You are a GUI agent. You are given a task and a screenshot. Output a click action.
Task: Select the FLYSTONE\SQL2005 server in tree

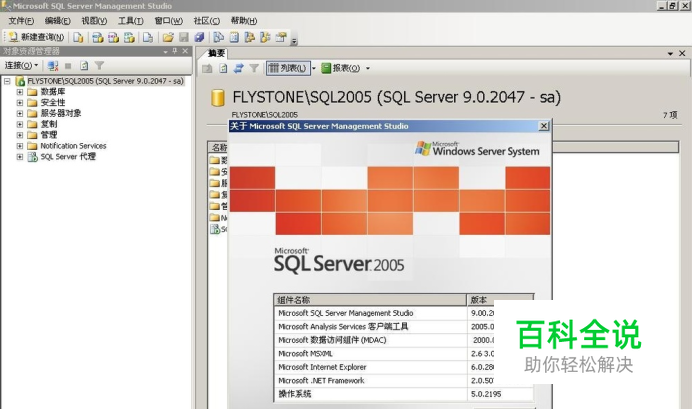pyautogui.click(x=105, y=81)
